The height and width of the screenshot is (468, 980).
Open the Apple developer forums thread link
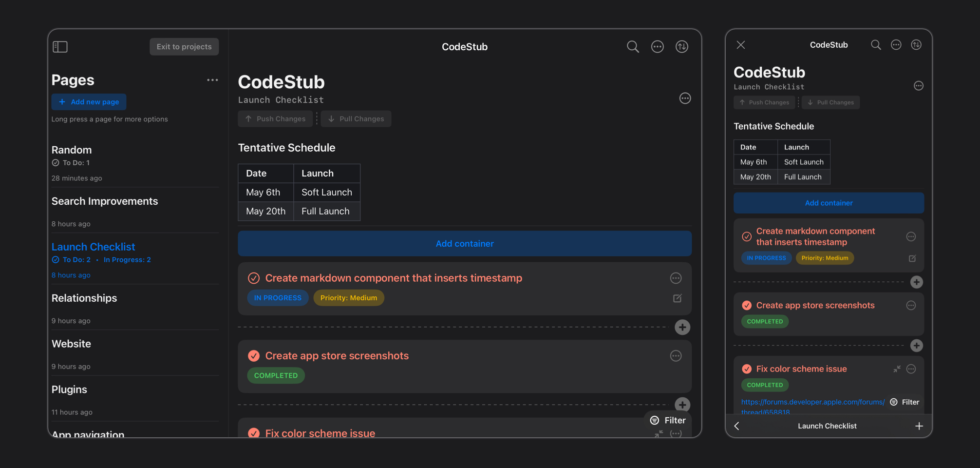pyautogui.click(x=812, y=402)
